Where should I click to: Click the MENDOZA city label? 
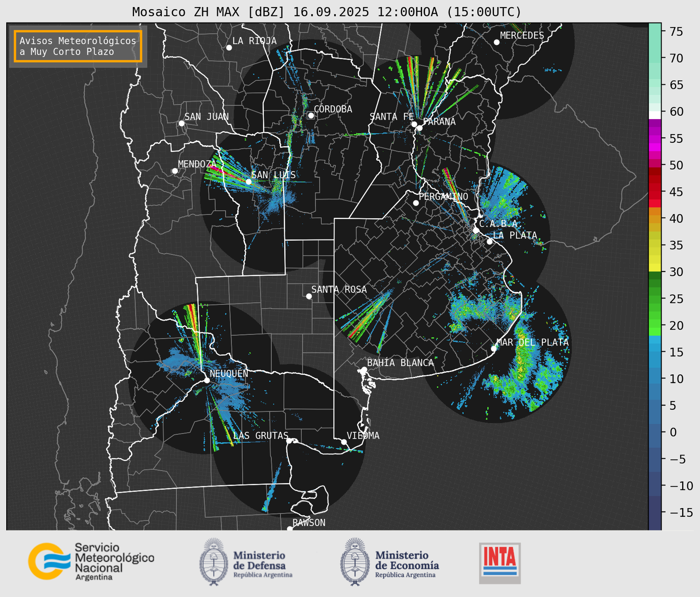tap(198, 164)
